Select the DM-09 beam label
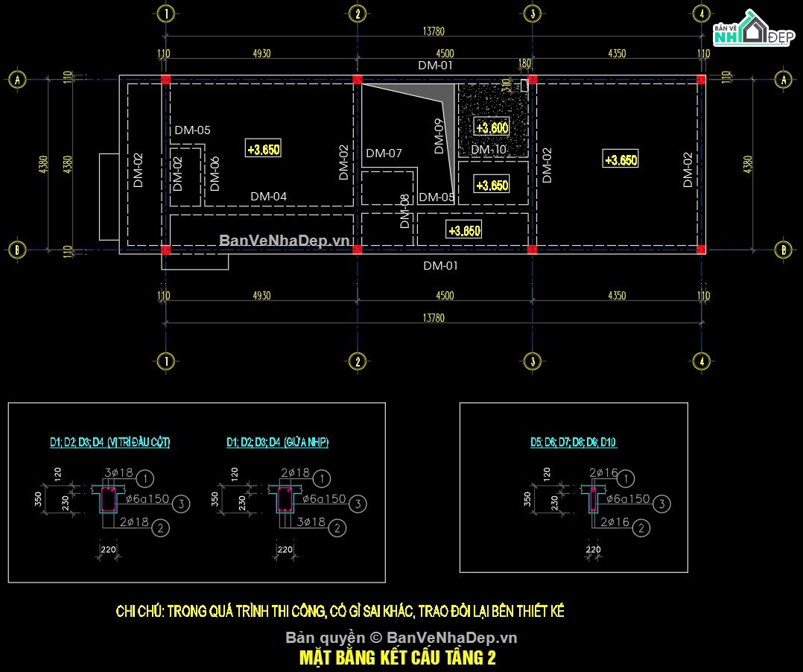This screenshot has height=672, width=803. coord(439,136)
